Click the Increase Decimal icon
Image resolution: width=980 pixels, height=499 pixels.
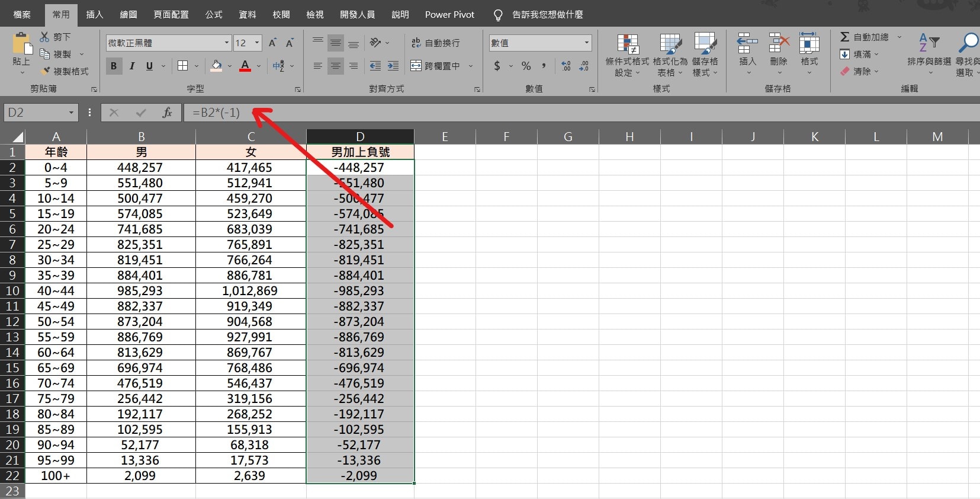coord(566,66)
